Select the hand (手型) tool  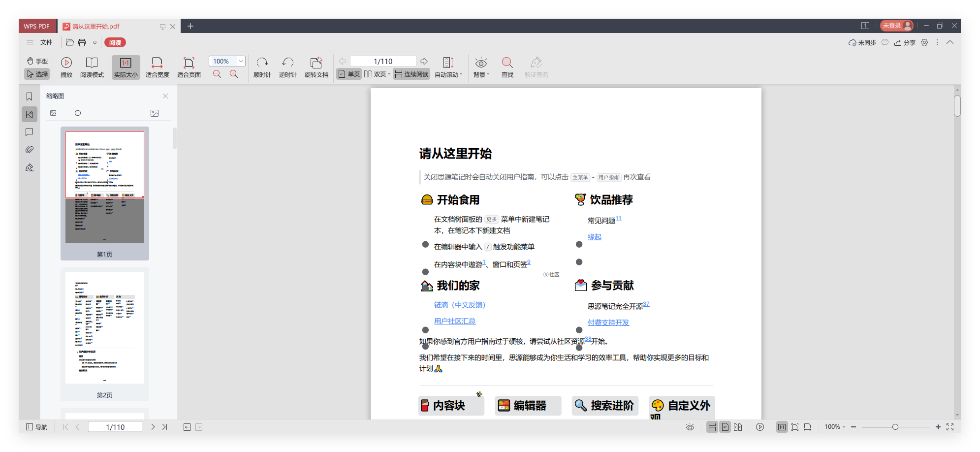(37, 61)
